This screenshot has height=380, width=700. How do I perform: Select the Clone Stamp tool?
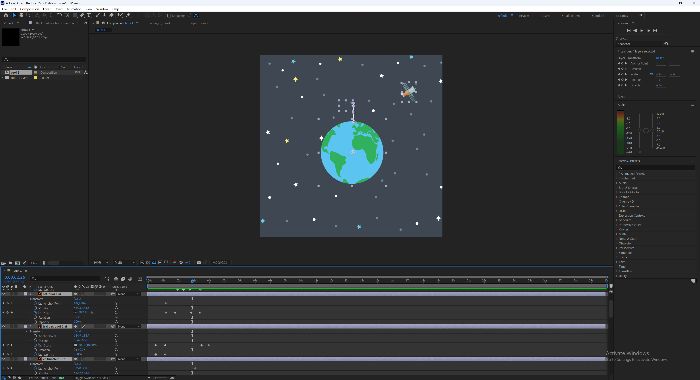[x=104, y=15]
